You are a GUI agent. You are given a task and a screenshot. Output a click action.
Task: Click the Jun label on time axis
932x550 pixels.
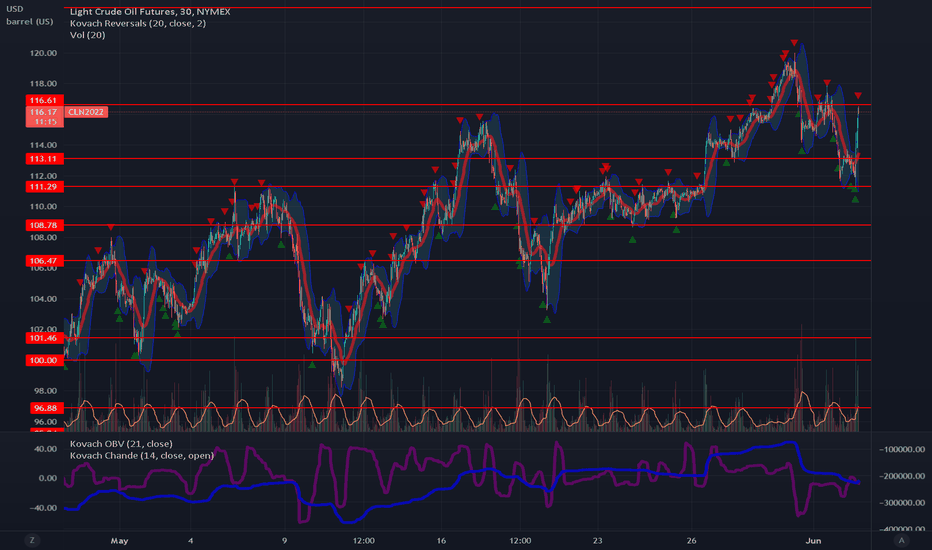click(x=813, y=540)
